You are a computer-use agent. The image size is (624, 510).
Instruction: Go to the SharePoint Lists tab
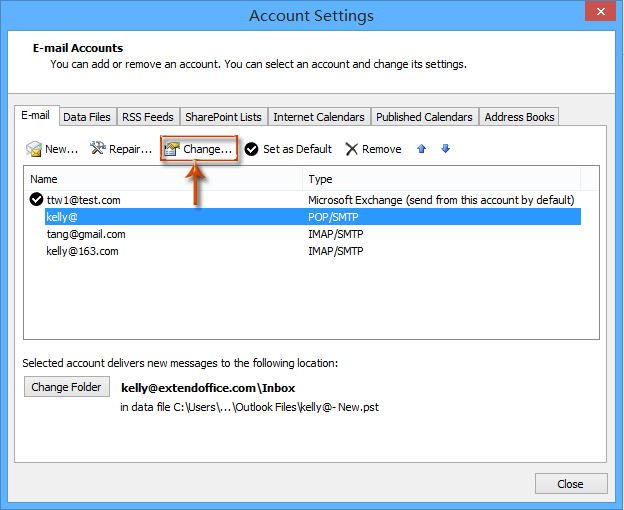(223, 117)
